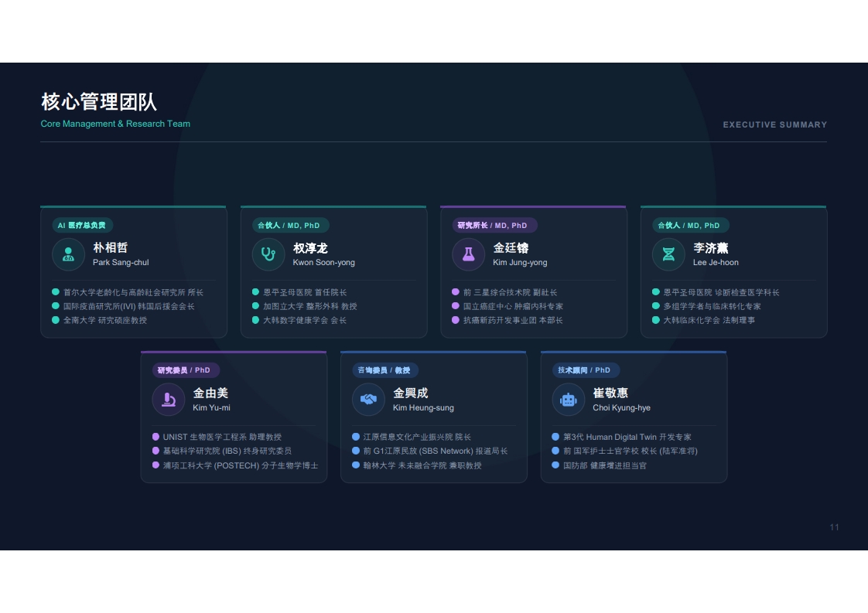
Task: Click the 'Human Digital Twin' bullet line
Action: [622, 437]
